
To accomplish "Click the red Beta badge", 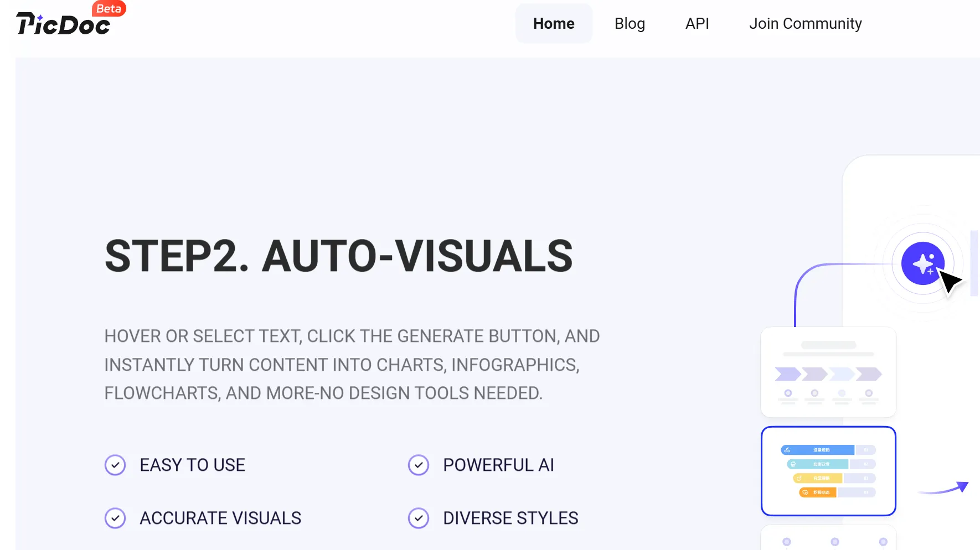I will 109,8.
